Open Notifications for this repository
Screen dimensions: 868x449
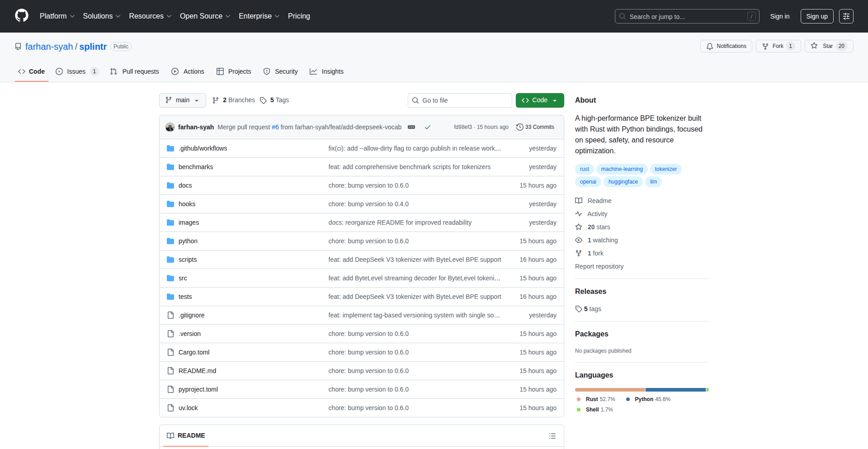726,46
